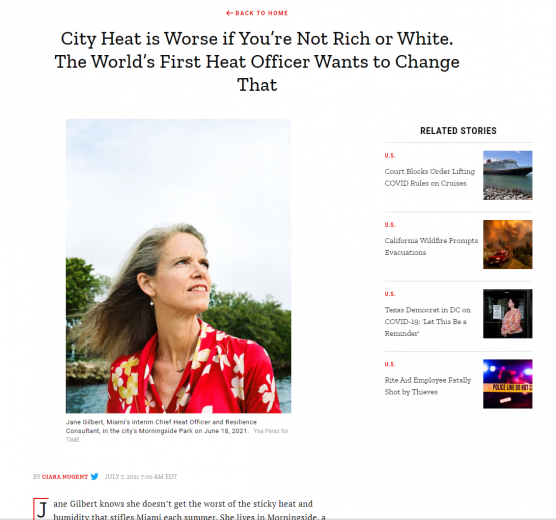556x520 pixels.
Task: Select U.S. tag above Texas Democrat story
Action: (x=390, y=294)
